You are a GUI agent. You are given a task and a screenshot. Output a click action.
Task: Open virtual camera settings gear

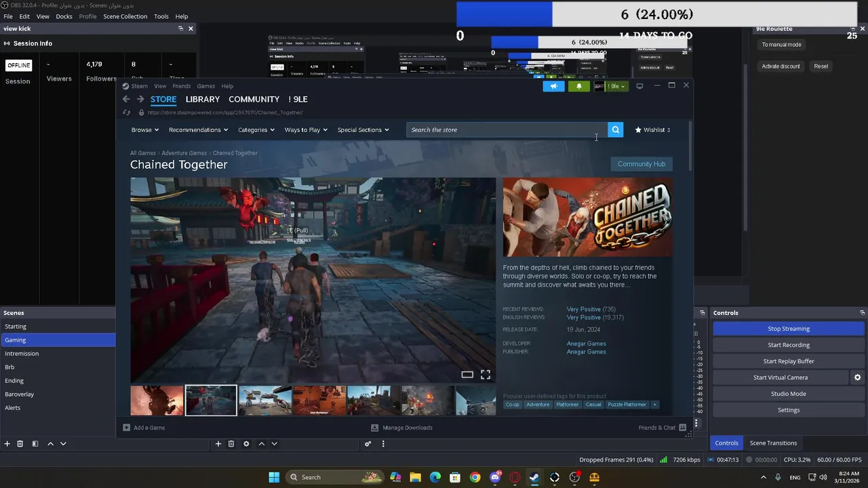[x=857, y=378]
